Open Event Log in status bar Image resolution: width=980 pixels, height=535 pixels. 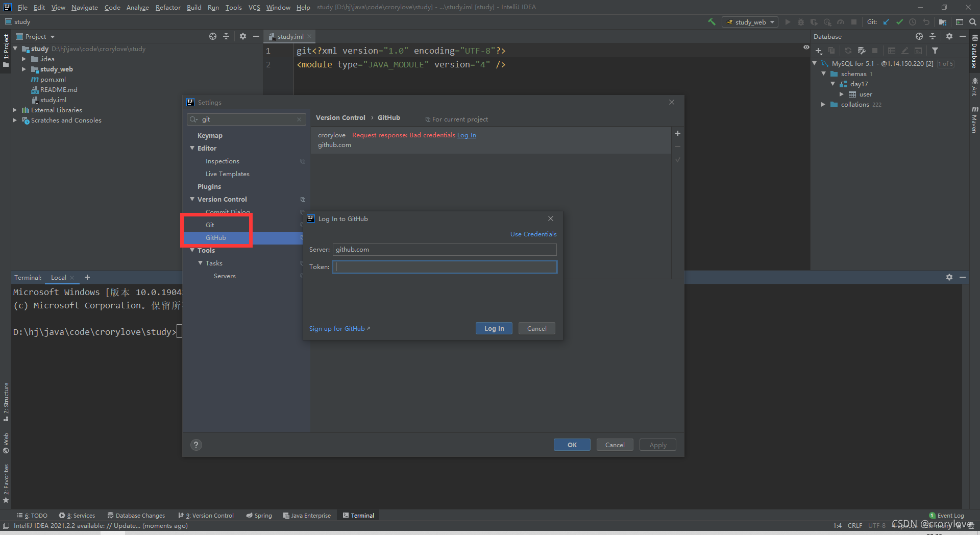947,516
